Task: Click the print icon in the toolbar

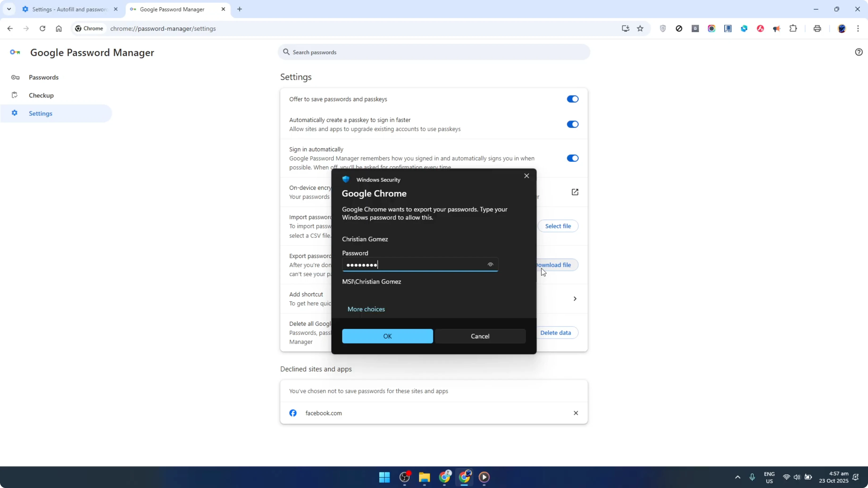Action: [817, 29]
